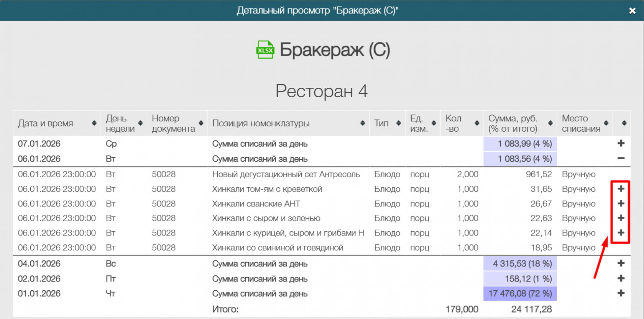Sort by Место списания column

(606, 123)
